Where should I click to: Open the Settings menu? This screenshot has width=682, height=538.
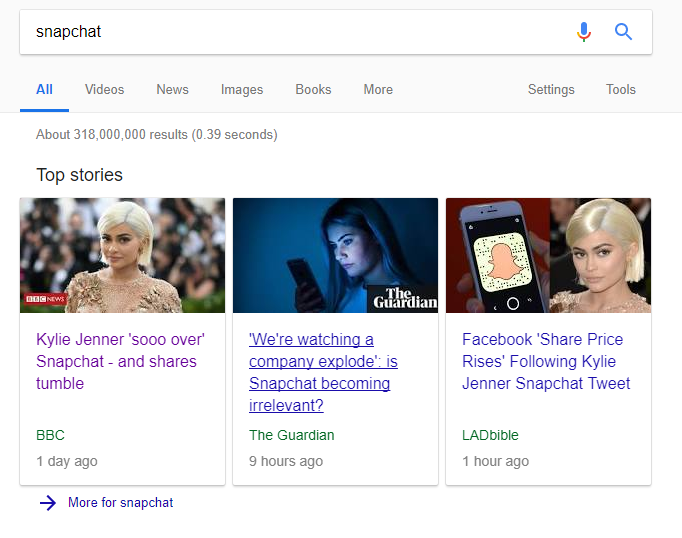coord(551,90)
